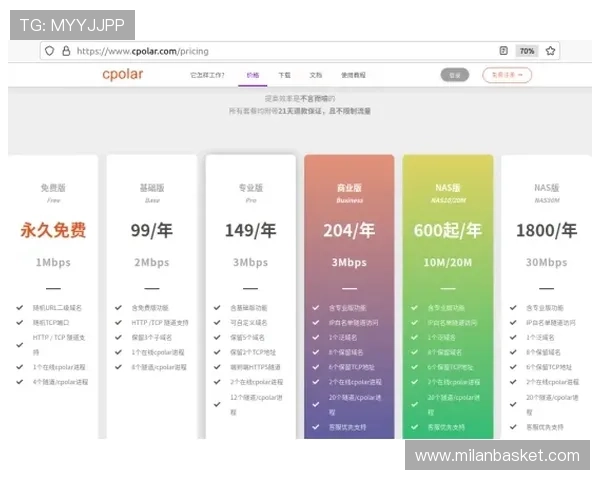Click the 永久免费 price text
Image resolution: width=600 pixels, height=480 pixels.
pos(53,230)
